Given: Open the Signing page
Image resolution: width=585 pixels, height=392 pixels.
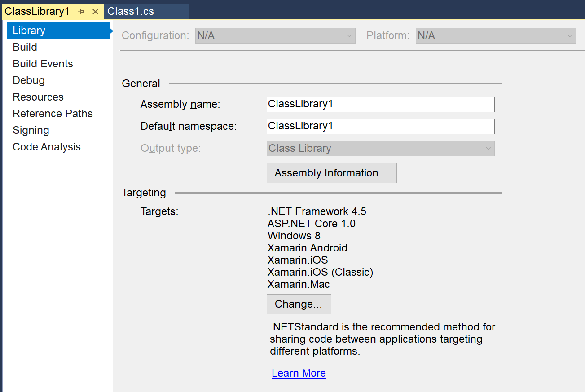Looking at the screenshot, I should 31,130.
